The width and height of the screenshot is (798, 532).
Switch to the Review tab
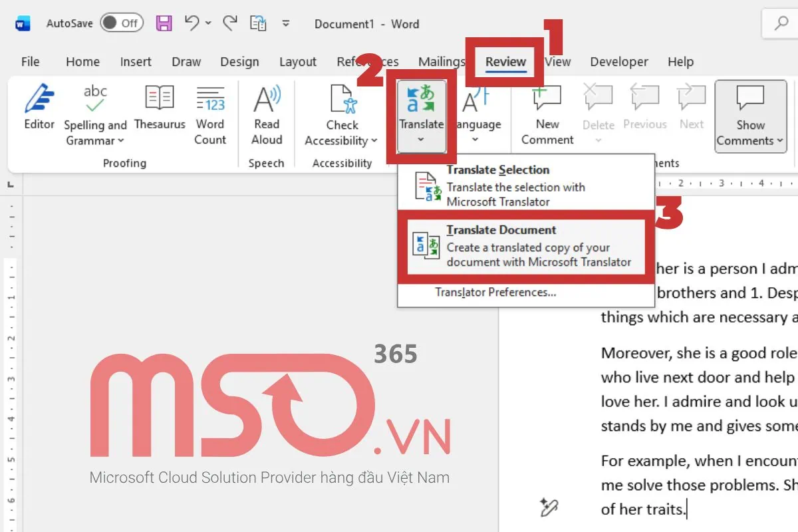505,62
